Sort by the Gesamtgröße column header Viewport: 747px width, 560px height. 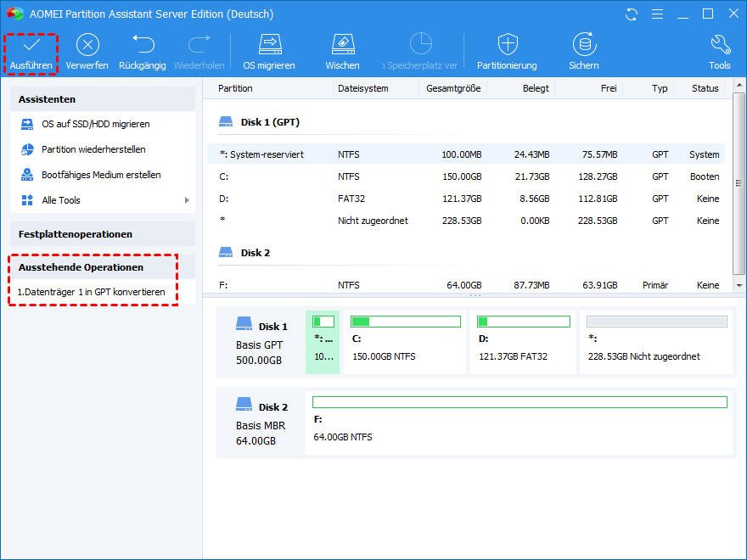(454, 88)
